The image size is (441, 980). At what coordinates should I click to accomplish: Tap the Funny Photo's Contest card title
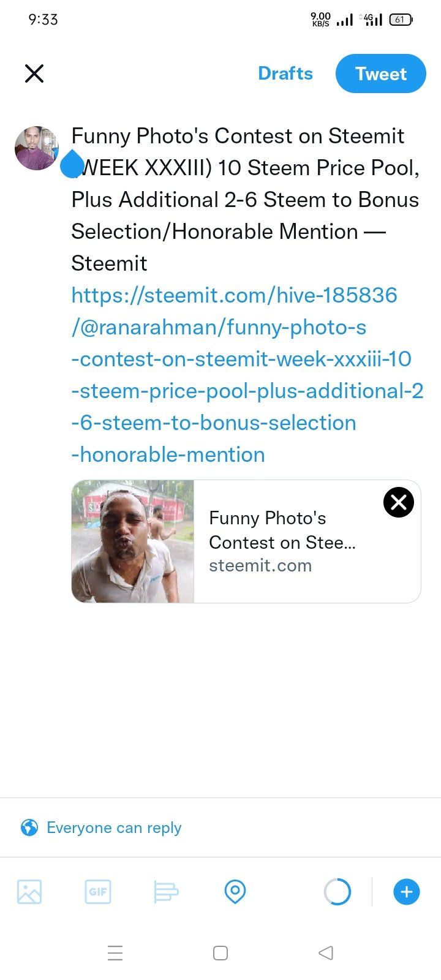pos(282,530)
